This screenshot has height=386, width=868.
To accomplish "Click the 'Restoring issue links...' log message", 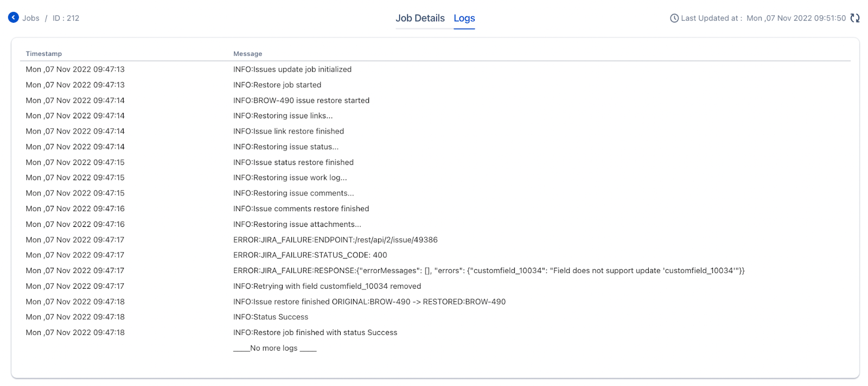I will pos(283,116).
